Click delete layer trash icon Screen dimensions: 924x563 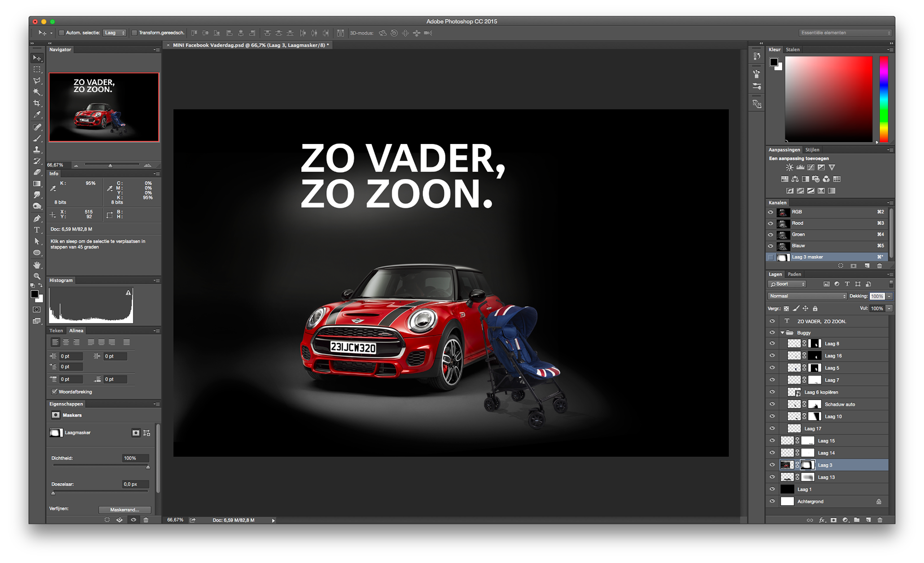pos(880,520)
